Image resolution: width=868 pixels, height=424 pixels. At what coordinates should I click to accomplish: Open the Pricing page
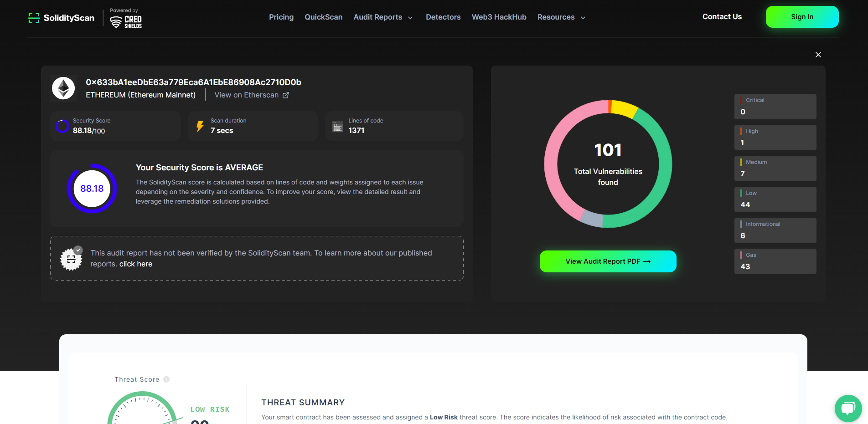pyautogui.click(x=281, y=17)
